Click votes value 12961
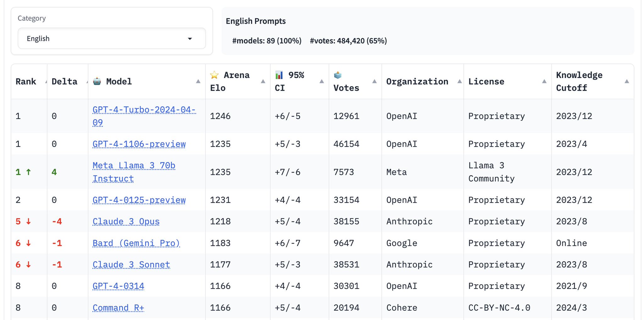 point(346,116)
